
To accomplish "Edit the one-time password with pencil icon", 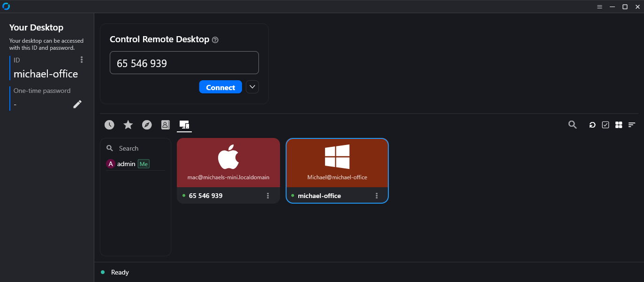I will point(77,104).
